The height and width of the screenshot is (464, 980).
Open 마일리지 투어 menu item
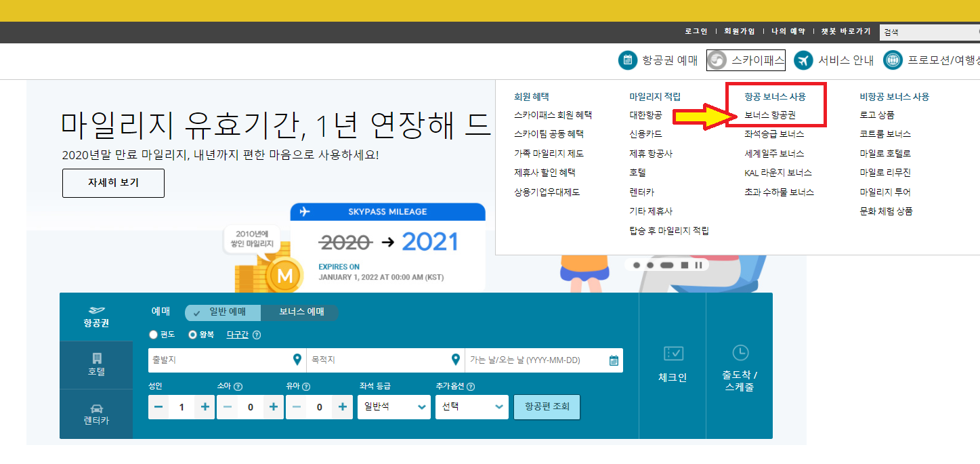click(885, 192)
